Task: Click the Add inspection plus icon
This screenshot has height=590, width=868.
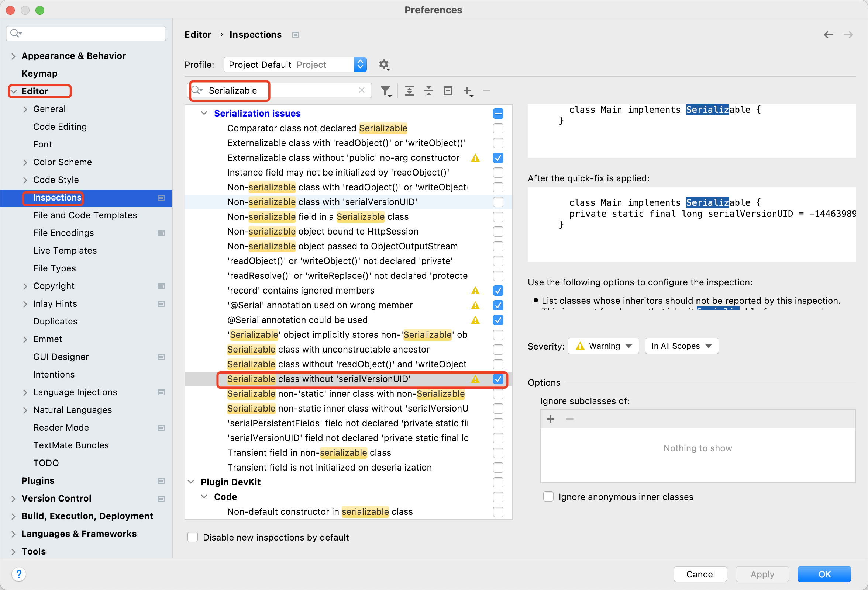Action: pyautogui.click(x=467, y=91)
